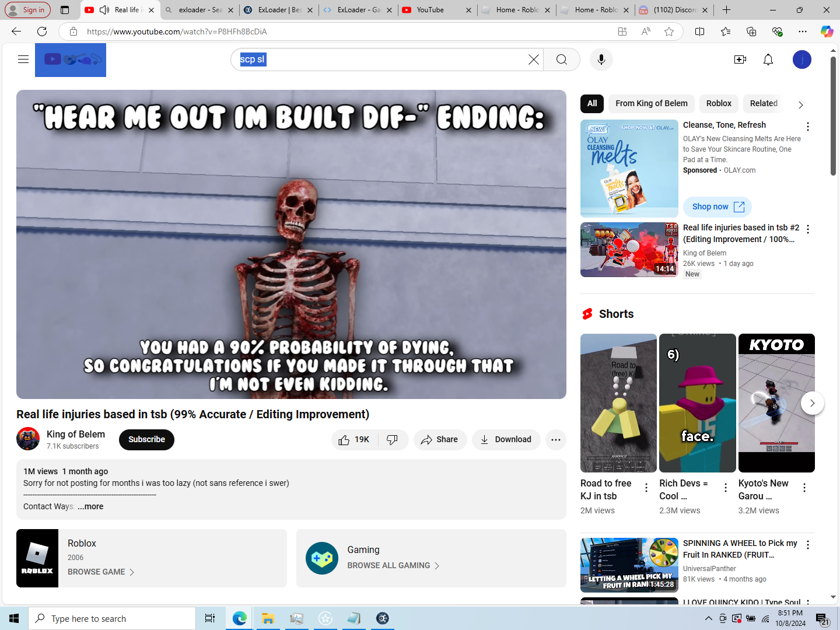Image resolution: width=840 pixels, height=630 pixels.
Task: Show more filter chips with the arrow
Action: coord(801,104)
